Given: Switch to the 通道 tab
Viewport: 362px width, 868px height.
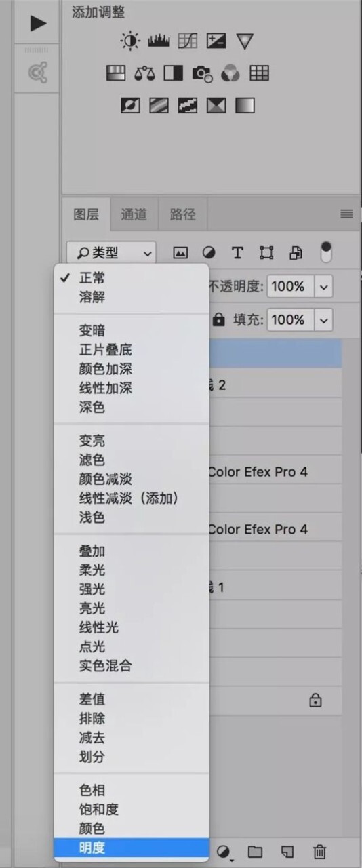Looking at the screenshot, I should coord(134,214).
